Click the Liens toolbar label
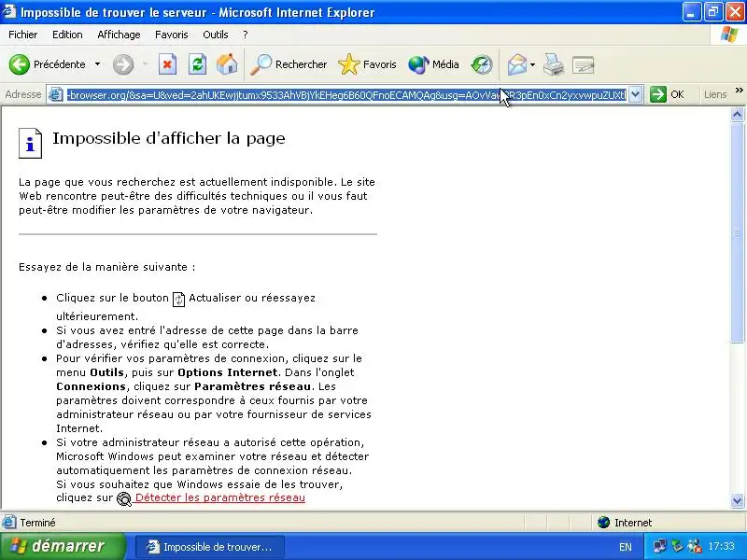The image size is (747, 560). click(715, 95)
